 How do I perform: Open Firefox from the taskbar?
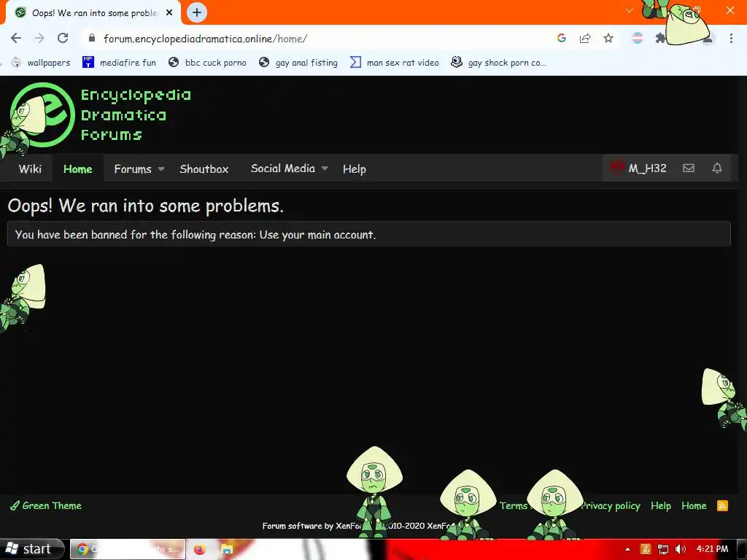199,550
